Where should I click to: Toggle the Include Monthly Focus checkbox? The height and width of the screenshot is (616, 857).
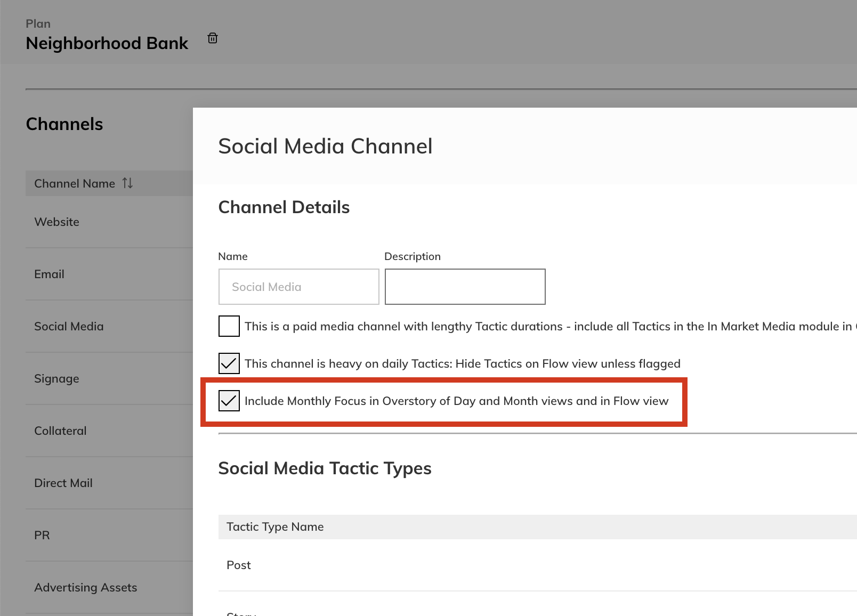click(229, 401)
